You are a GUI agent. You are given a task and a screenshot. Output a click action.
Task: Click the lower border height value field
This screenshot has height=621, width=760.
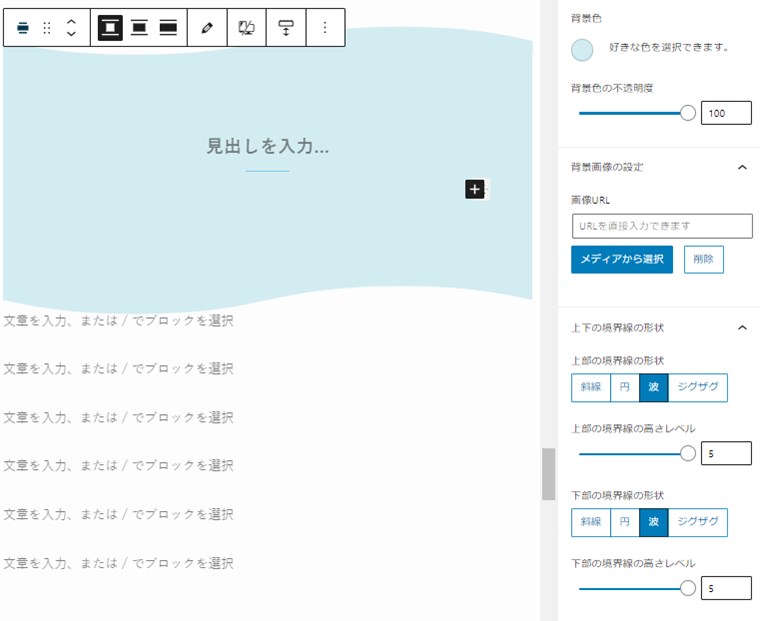point(726,588)
